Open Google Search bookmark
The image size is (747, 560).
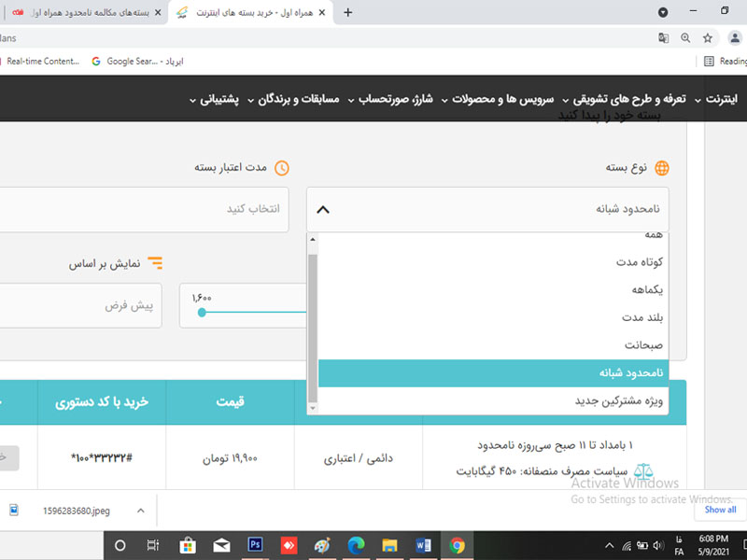point(137,61)
